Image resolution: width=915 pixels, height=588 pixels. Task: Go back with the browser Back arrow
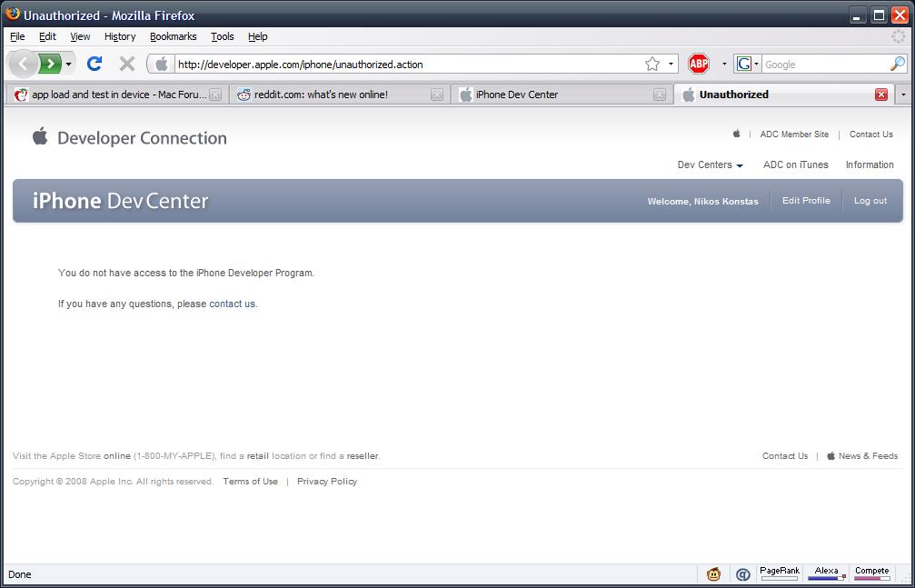coord(24,64)
